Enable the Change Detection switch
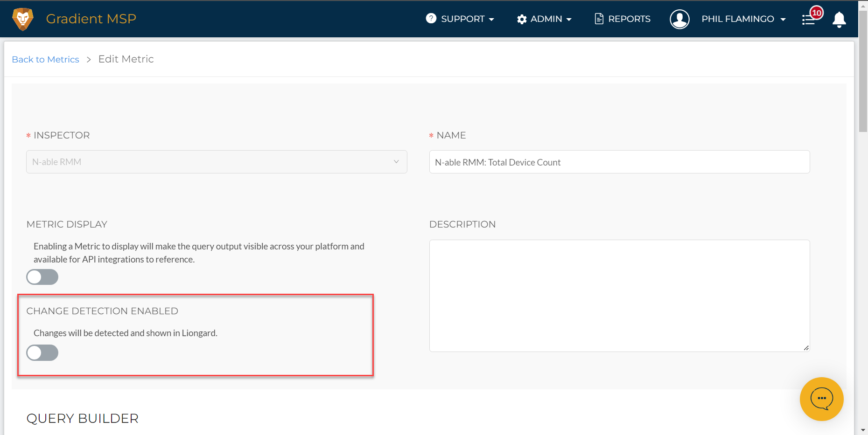This screenshot has width=868, height=435. pos(42,352)
